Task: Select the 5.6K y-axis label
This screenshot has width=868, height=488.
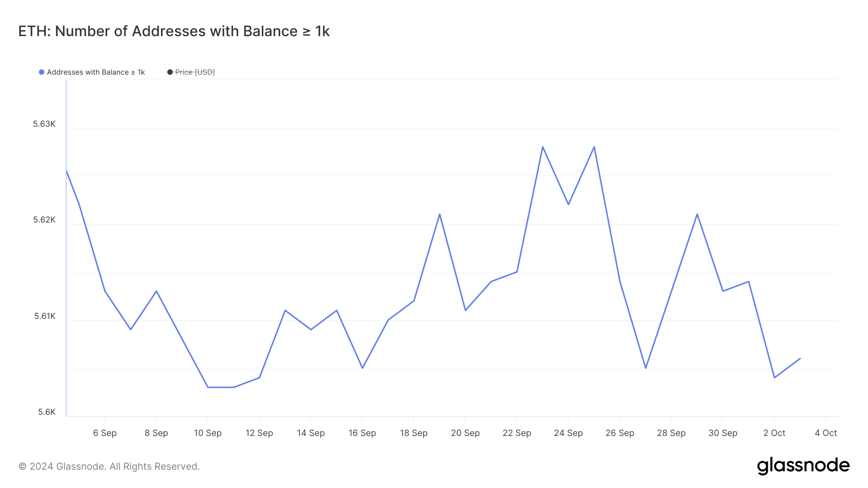Action: [47, 412]
